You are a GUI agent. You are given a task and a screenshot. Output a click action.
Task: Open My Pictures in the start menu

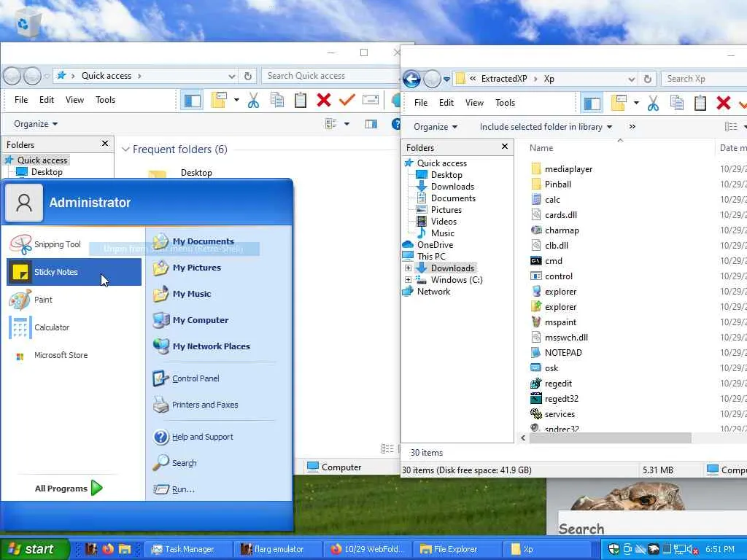[187, 268]
